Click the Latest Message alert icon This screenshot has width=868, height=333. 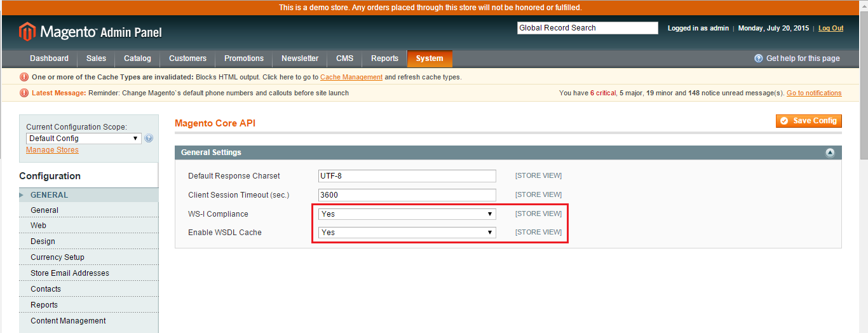[x=24, y=93]
